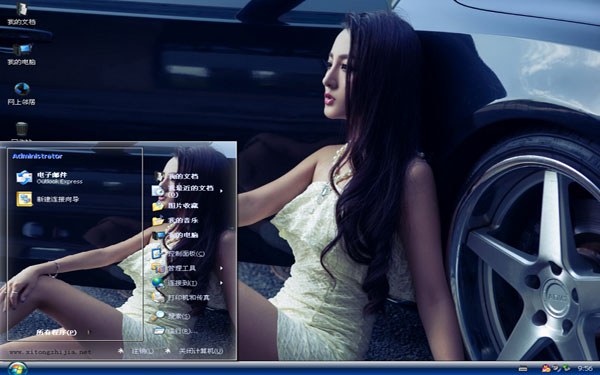Open 我的音乐 folder in Start menu
Image resolution: width=600 pixels, height=375 pixels.
click(176, 220)
